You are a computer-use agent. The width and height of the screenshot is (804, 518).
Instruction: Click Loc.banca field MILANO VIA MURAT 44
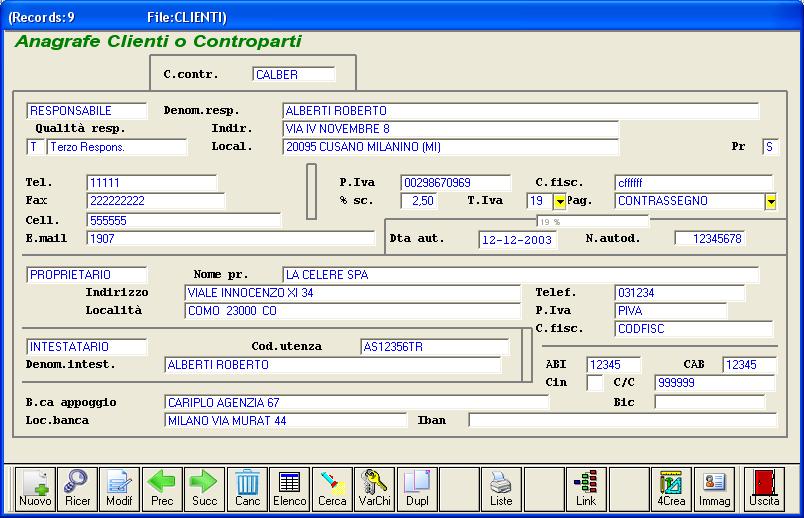click(285, 421)
